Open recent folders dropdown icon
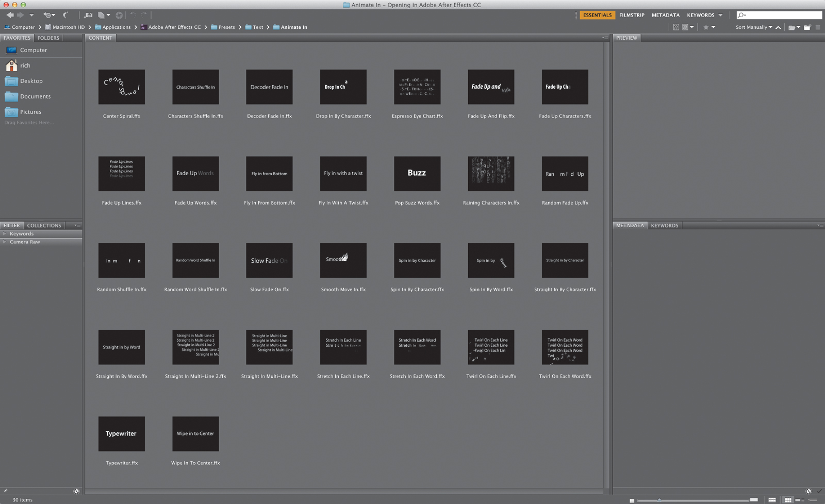 click(x=794, y=27)
